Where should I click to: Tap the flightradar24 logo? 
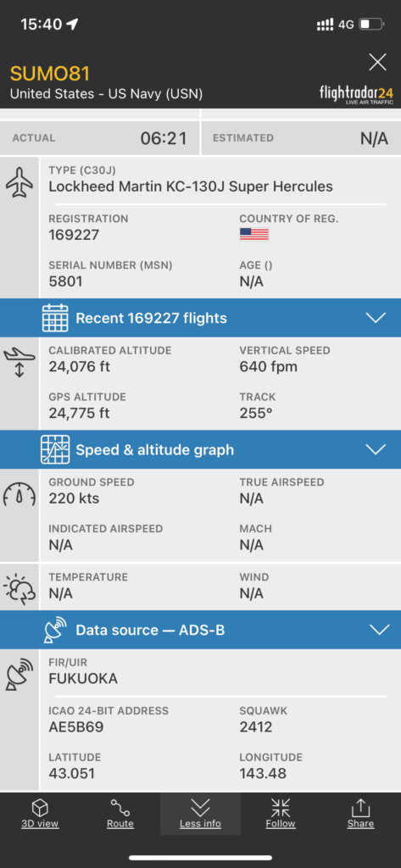(356, 93)
